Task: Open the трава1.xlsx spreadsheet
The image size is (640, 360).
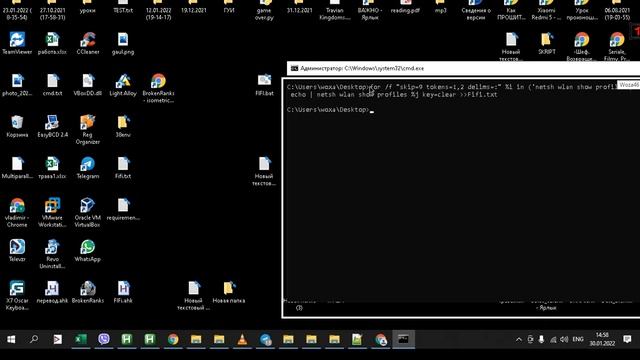Action: coord(52,168)
